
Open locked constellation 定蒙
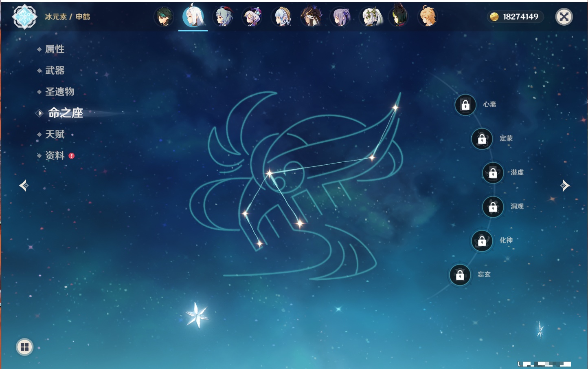[x=482, y=139]
